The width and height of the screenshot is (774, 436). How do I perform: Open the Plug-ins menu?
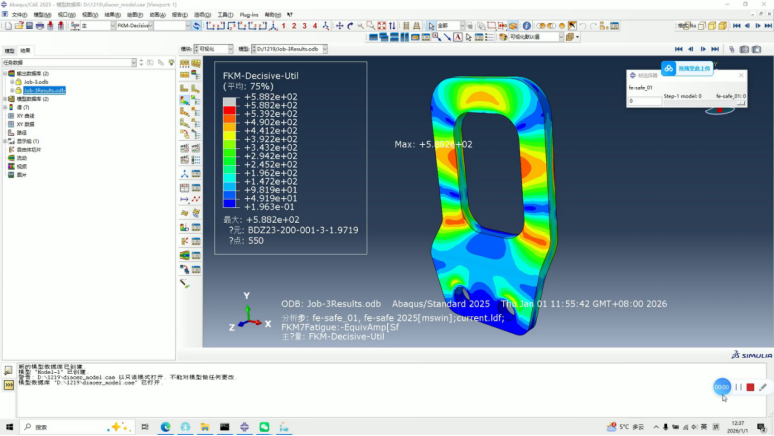(249, 15)
